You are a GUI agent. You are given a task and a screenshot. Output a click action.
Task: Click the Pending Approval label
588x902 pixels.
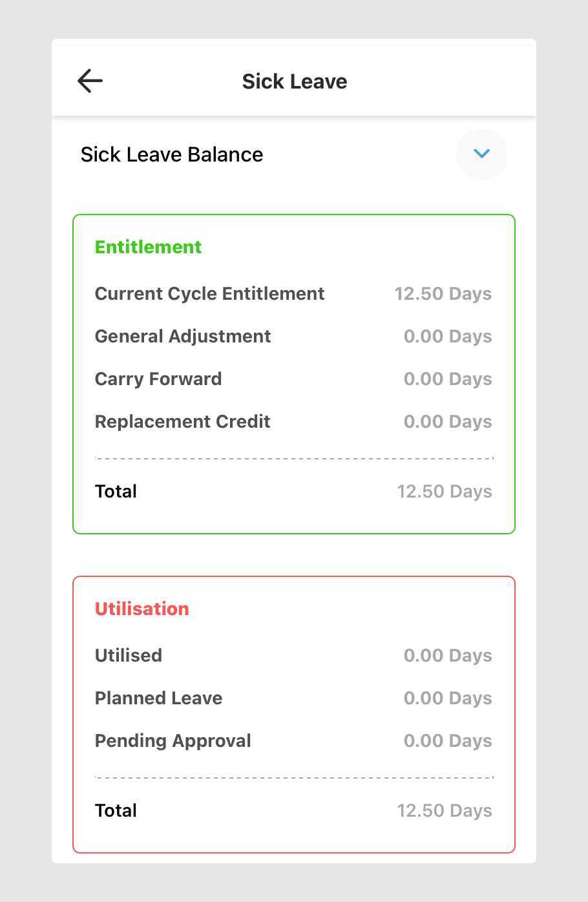(173, 740)
